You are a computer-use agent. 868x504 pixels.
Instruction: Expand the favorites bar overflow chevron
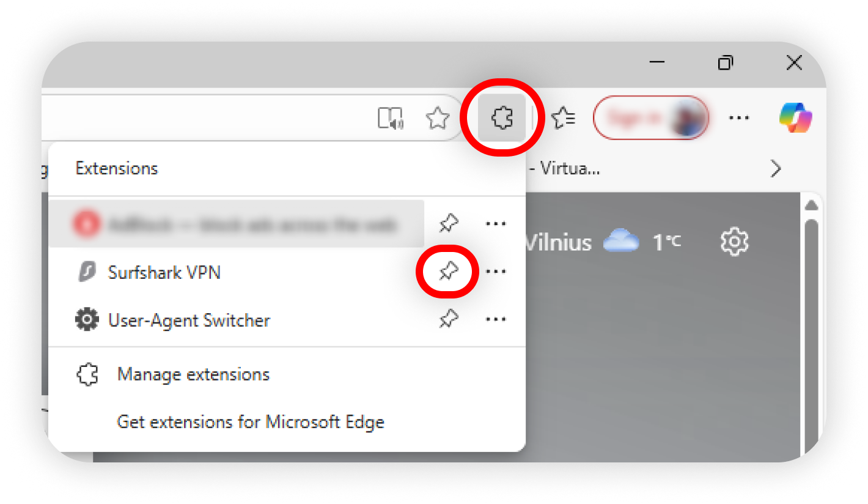[x=776, y=168]
